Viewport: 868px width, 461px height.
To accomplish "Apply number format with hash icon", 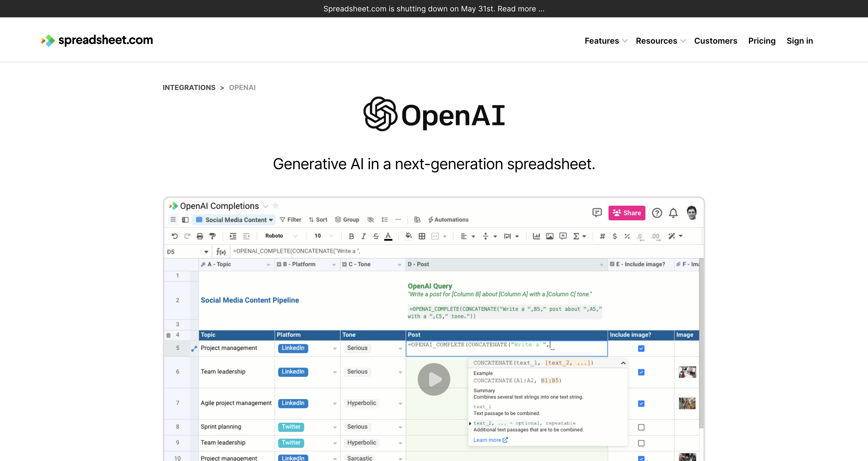I will click(x=602, y=236).
